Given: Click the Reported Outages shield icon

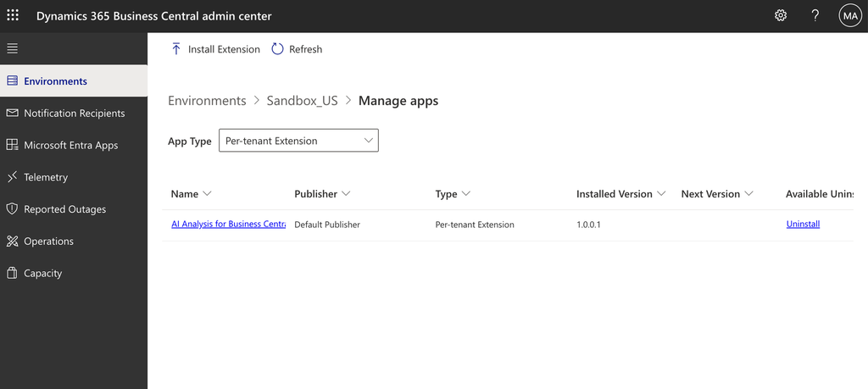Looking at the screenshot, I should pyautogui.click(x=12, y=209).
